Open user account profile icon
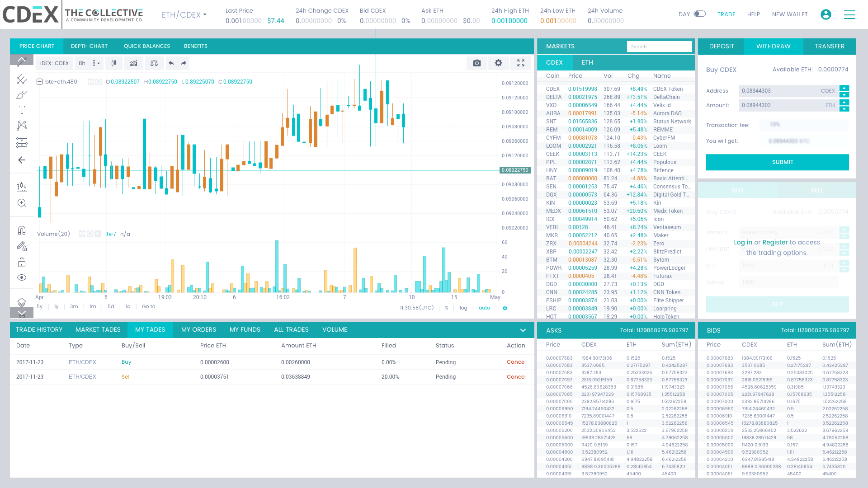 826,14
